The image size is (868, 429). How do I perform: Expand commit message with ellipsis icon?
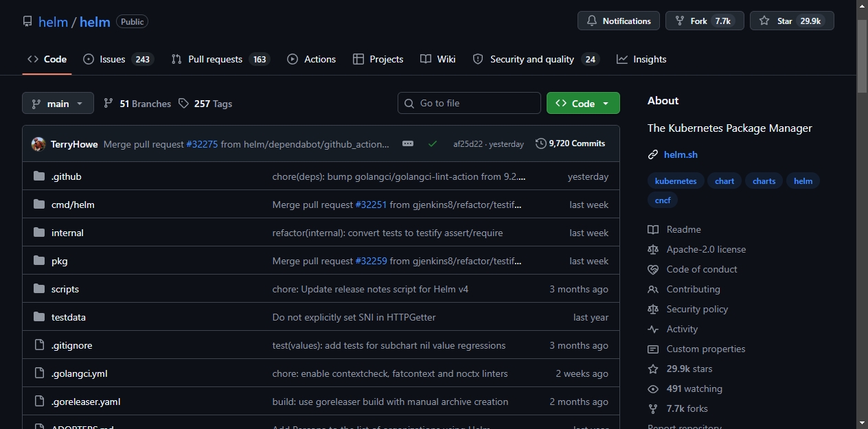coord(408,143)
